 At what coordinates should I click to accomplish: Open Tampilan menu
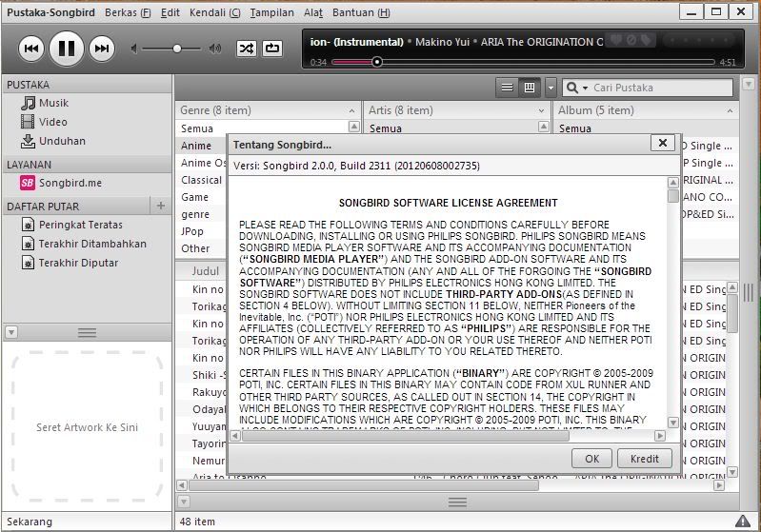(x=271, y=12)
